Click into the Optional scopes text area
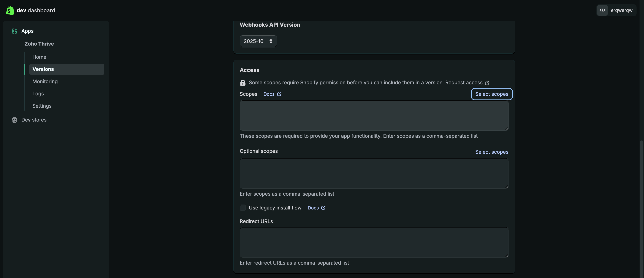 [374, 173]
